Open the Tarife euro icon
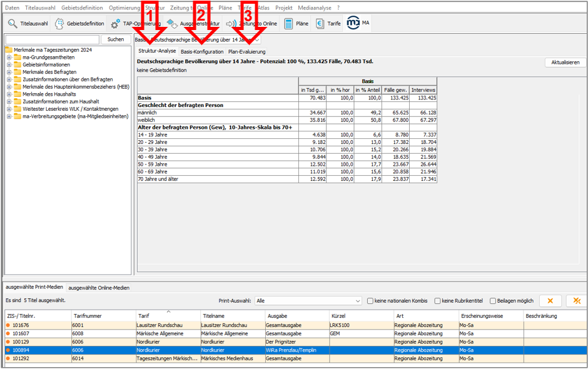588x369 pixels. pyautogui.click(x=320, y=24)
